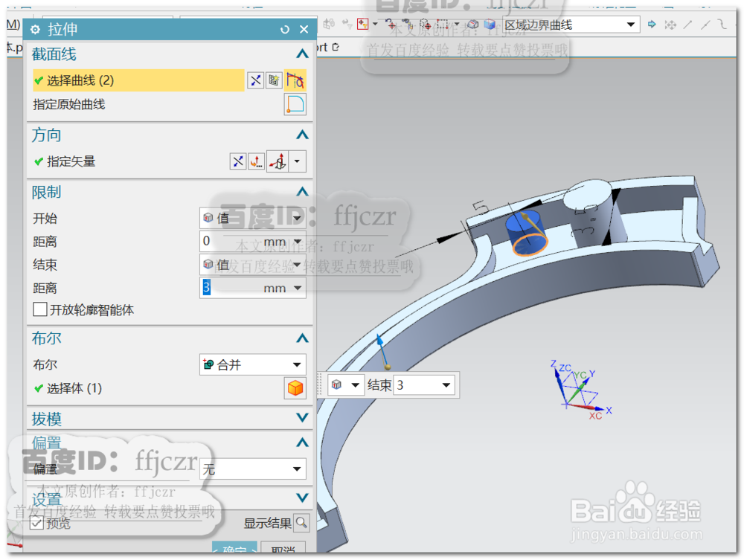Uncheck the 预览 checkbox in 设置
The width and height of the screenshot is (744, 560).
coord(35,523)
